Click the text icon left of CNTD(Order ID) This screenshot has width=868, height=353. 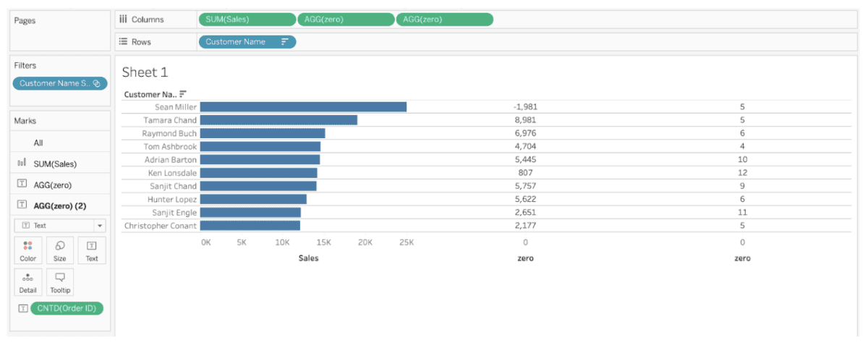pos(22,308)
